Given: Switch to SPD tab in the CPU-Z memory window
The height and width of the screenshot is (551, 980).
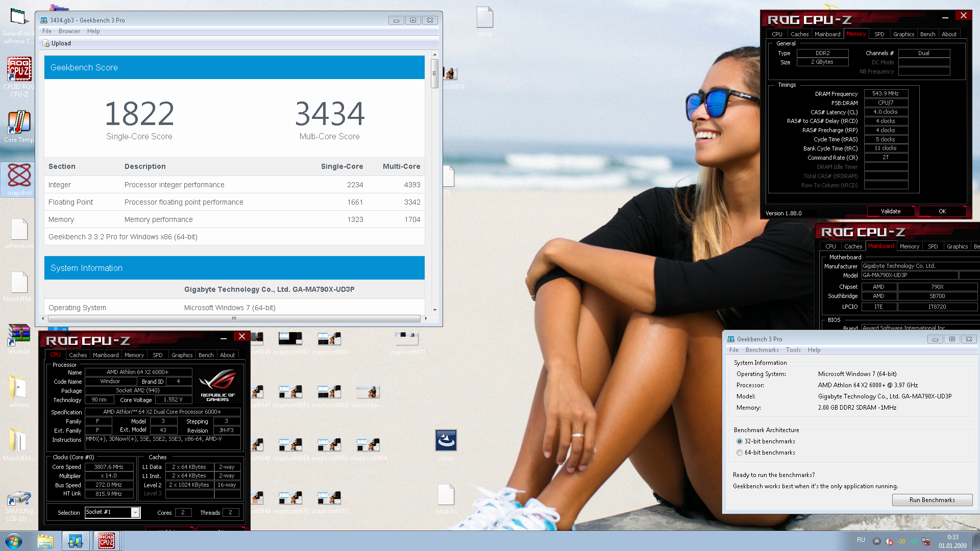Looking at the screenshot, I should point(879,34).
